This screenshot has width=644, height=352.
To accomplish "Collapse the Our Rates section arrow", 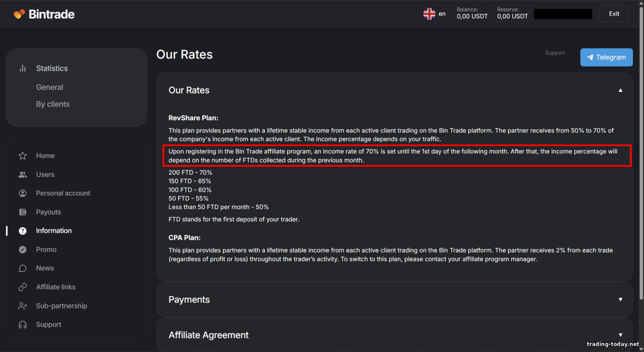I will click(620, 90).
